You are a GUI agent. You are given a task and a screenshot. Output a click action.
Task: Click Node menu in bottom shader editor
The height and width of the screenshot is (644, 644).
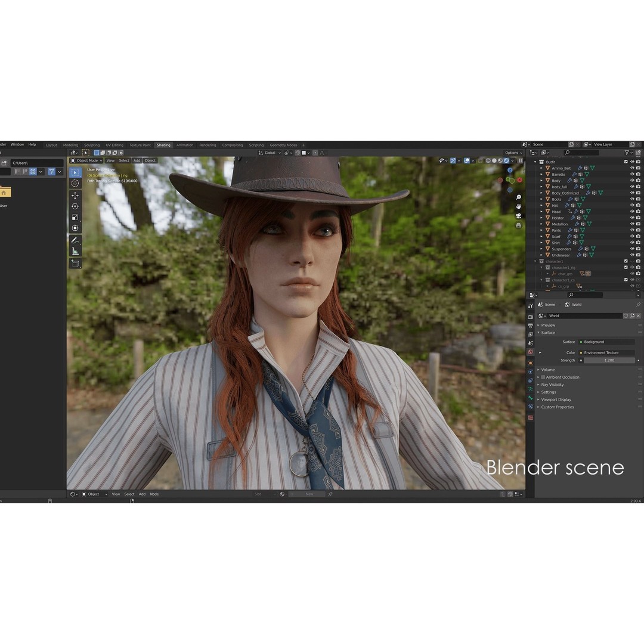(154, 494)
